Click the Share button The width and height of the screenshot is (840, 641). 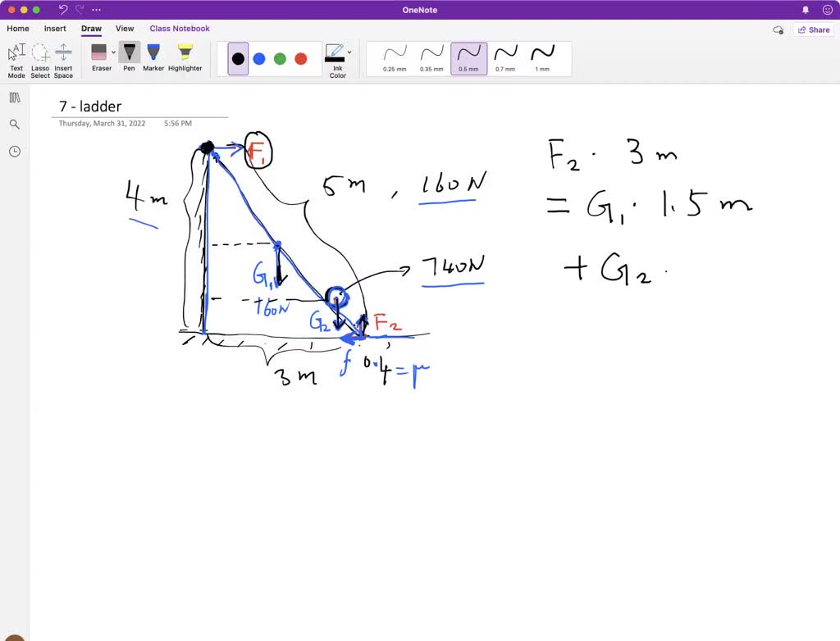click(x=813, y=29)
